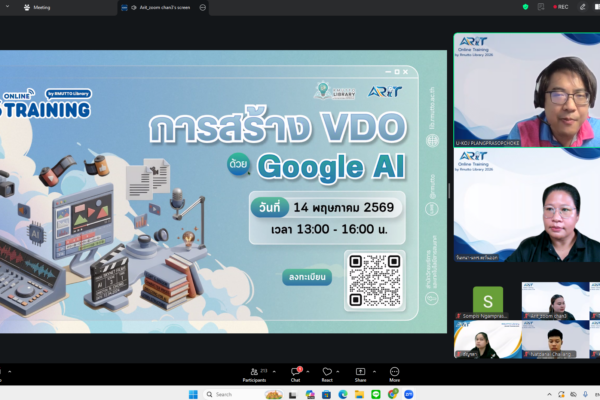The image size is (600, 400).
Task: Expand the Share caret arrow
Action: 374,371
